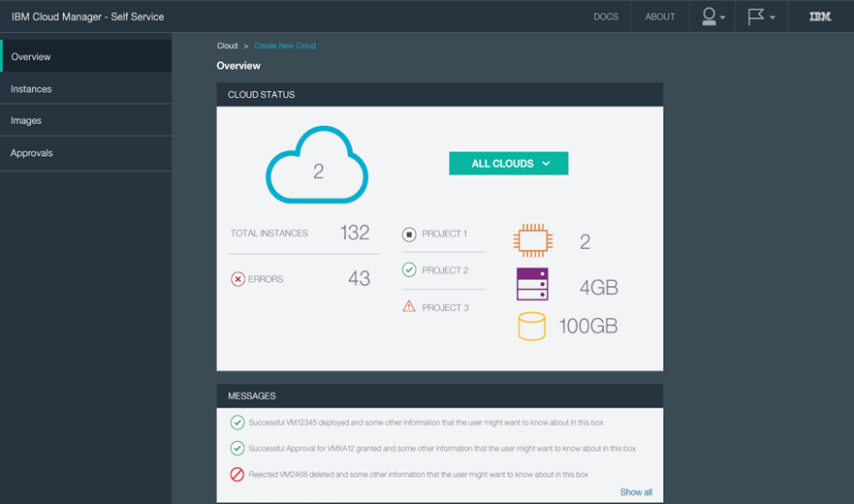This screenshot has height=504, width=854.
Task: Open the user account dropdown menu
Action: [x=712, y=16]
